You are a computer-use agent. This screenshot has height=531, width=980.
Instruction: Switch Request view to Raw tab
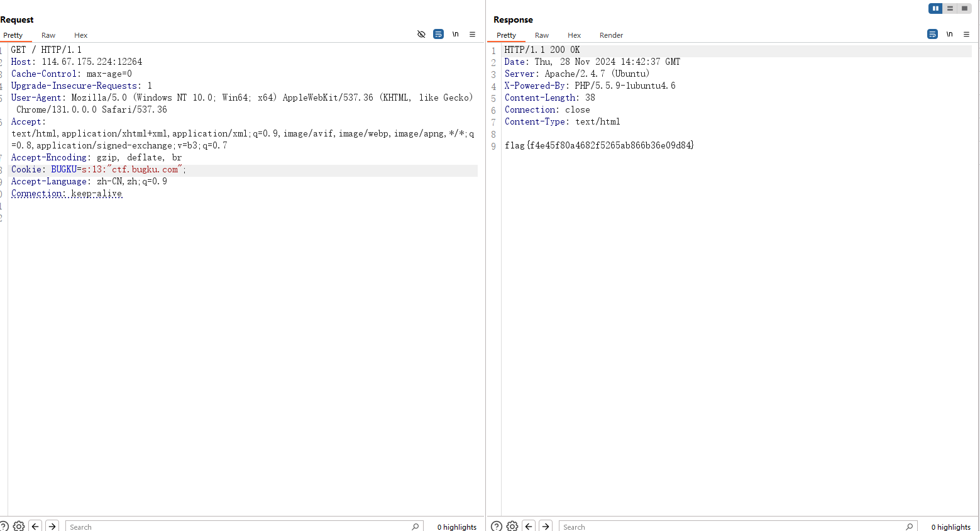point(48,35)
